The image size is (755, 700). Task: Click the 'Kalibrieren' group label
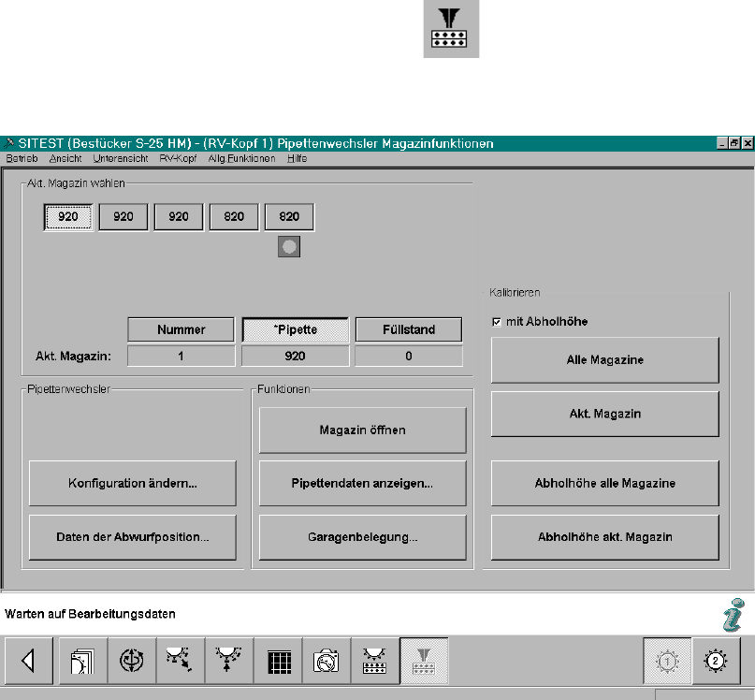pos(515,292)
